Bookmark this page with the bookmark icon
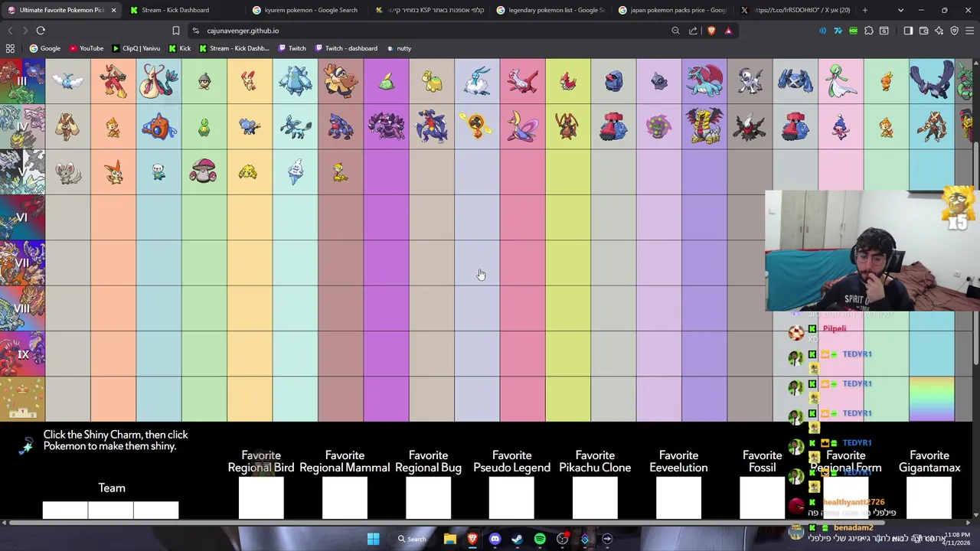Viewport: 980px width, 551px height. [175, 31]
